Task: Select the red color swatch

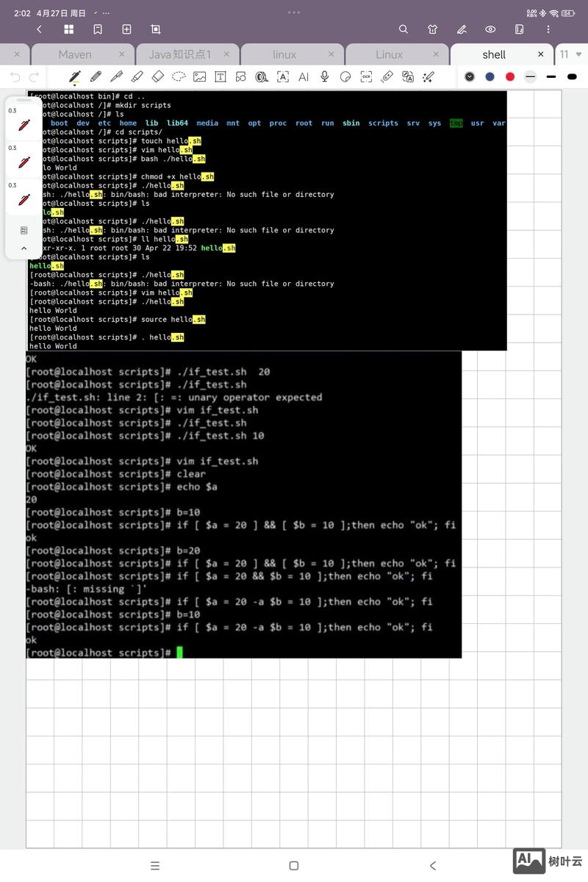Action: [x=510, y=76]
